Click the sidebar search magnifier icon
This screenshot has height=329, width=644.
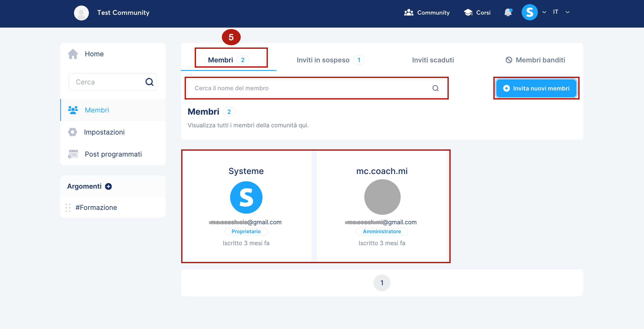pyautogui.click(x=149, y=82)
